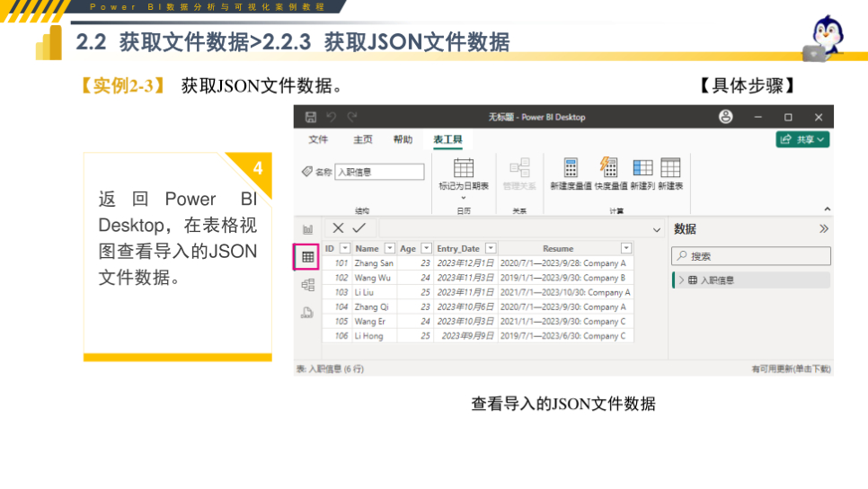Open the Entry_Date column filter dropdown
Image resolution: width=868 pixels, height=489 pixels.
pos(491,248)
